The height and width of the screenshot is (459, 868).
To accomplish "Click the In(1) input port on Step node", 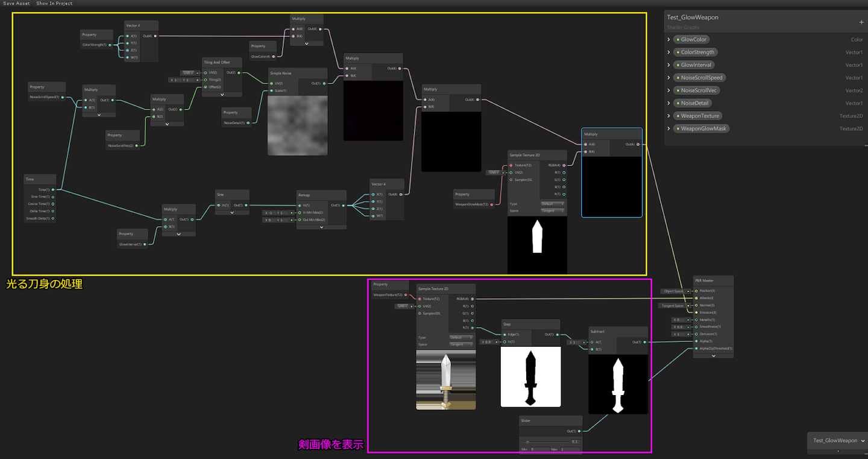I will tap(505, 342).
